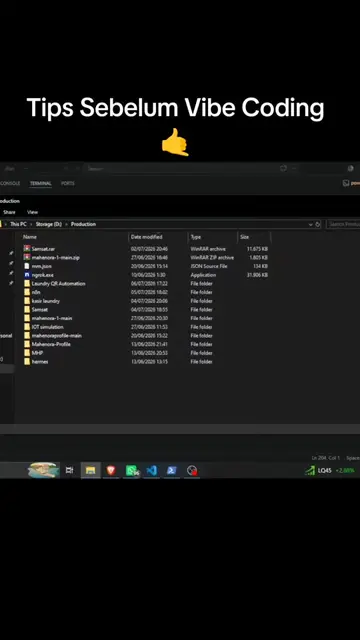Open the Share ribbon tab
The width and height of the screenshot is (360, 640).
click(x=9, y=212)
